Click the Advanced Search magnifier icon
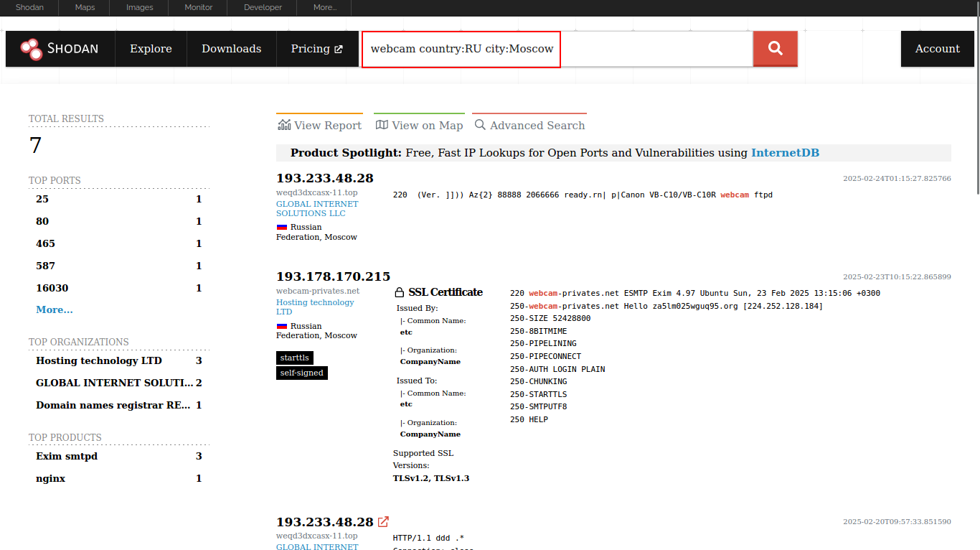 pos(480,125)
